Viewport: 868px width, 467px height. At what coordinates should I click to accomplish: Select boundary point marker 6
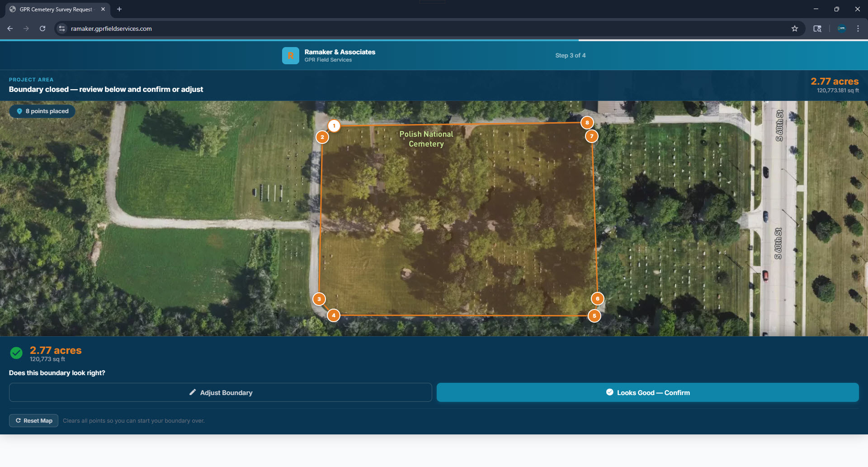598,299
